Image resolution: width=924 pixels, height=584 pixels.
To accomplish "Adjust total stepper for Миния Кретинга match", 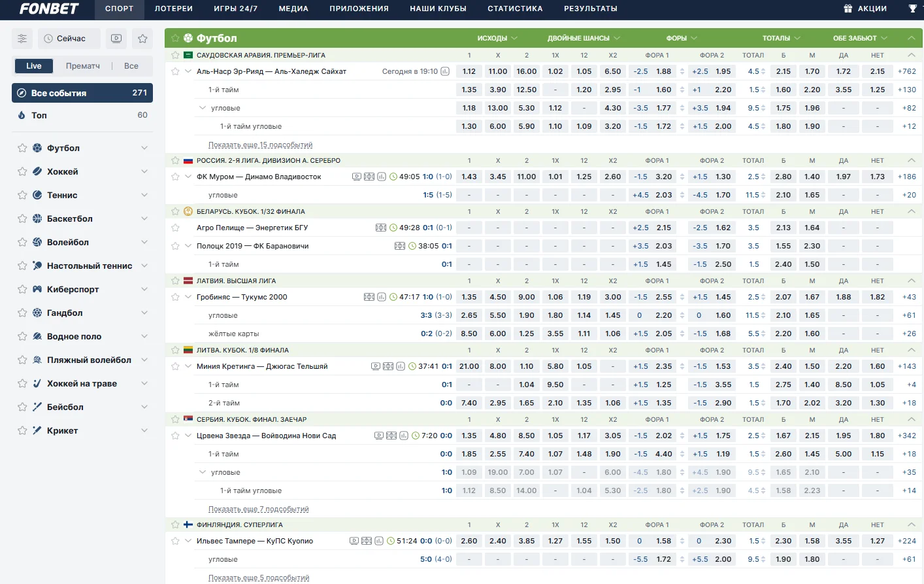I will (x=763, y=366).
